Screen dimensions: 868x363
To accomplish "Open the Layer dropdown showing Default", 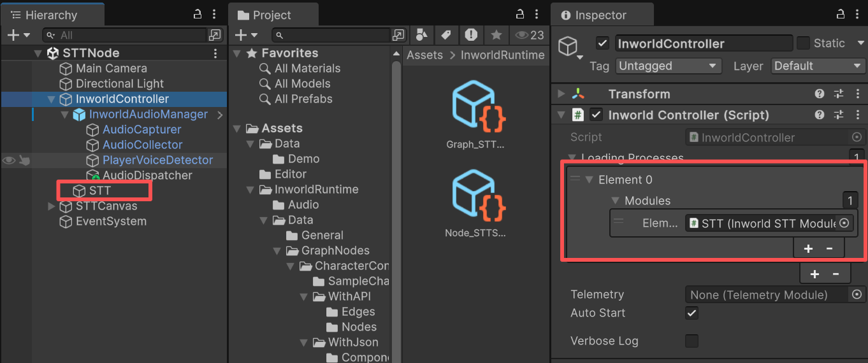I will pyautogui.click(x=817, y=66).
